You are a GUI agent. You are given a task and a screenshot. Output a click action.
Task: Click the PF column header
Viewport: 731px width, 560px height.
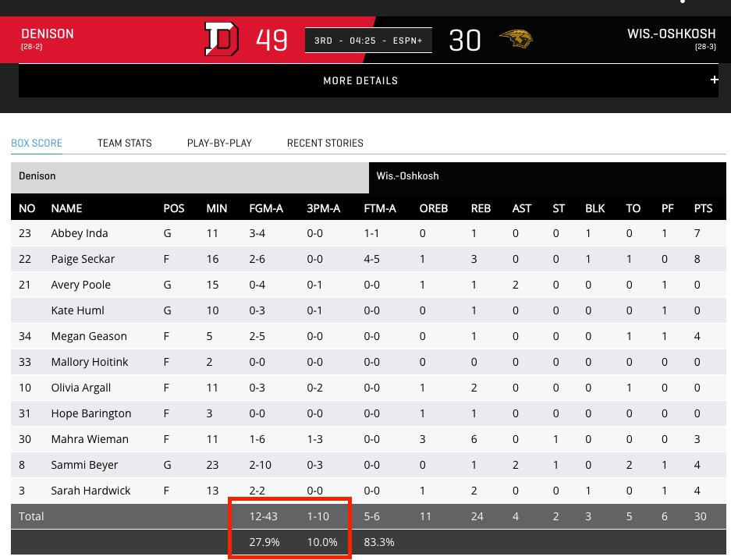668,208
